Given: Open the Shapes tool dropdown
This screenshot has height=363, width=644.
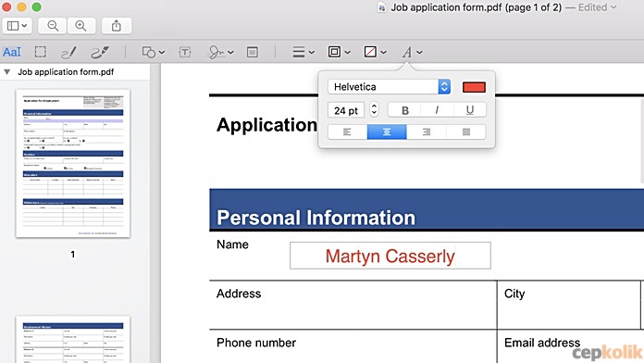Looking at the screenshot, I should pos(154,52).
